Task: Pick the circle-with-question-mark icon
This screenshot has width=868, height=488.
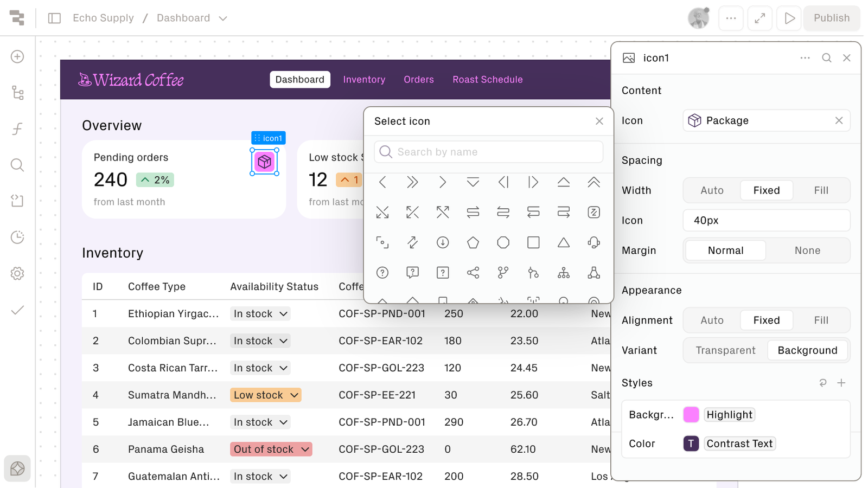Action: [382, 273]
